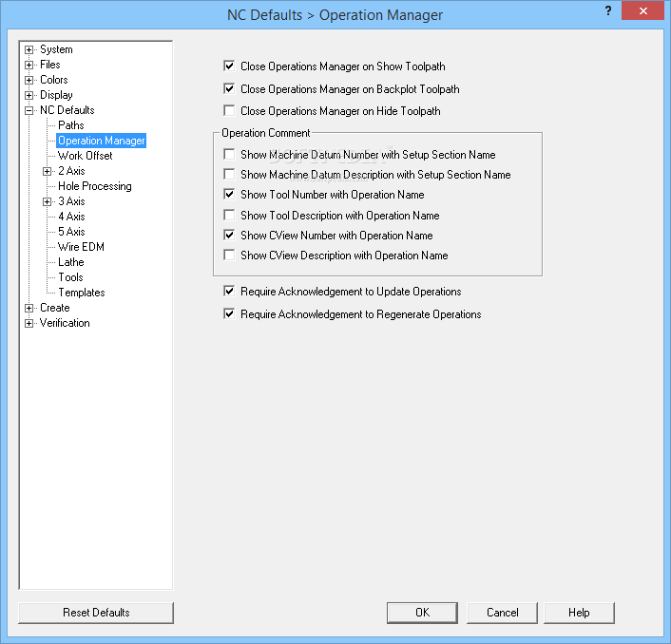Uncheck Close Operations Manager on Show Toolpath
Image resolution: width=671 pixels, height=644 pixels.
[x=229, y=66]
